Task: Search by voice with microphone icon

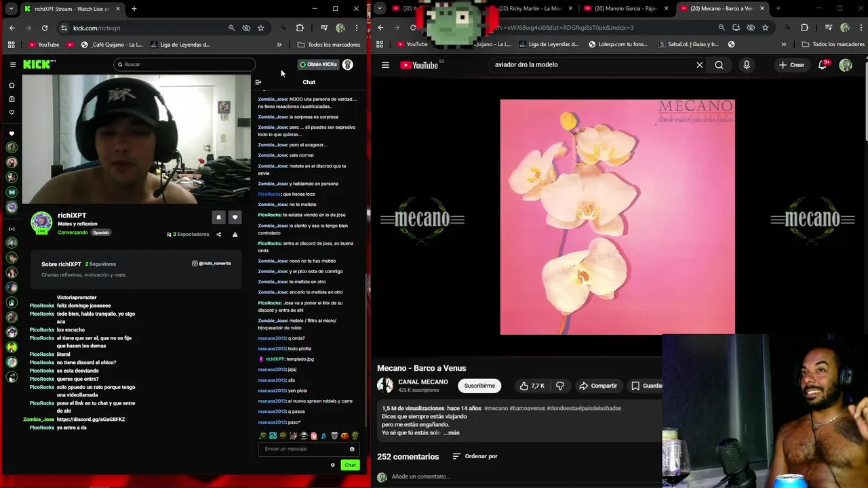Action: pos(747,65)
